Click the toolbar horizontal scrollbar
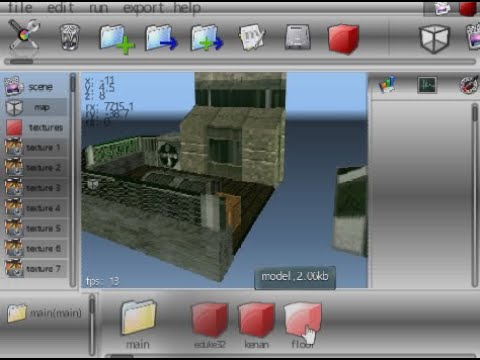This screenshot has width=480, height=360. click(240, 61)
